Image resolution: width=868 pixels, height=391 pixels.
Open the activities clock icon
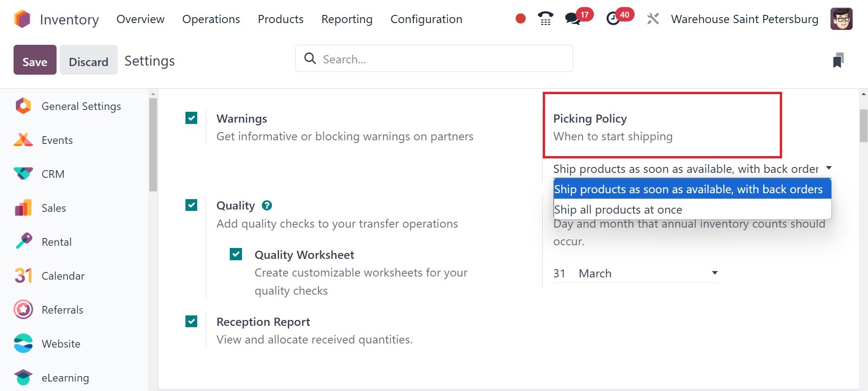pyautogui.click(x=613, y=19)
